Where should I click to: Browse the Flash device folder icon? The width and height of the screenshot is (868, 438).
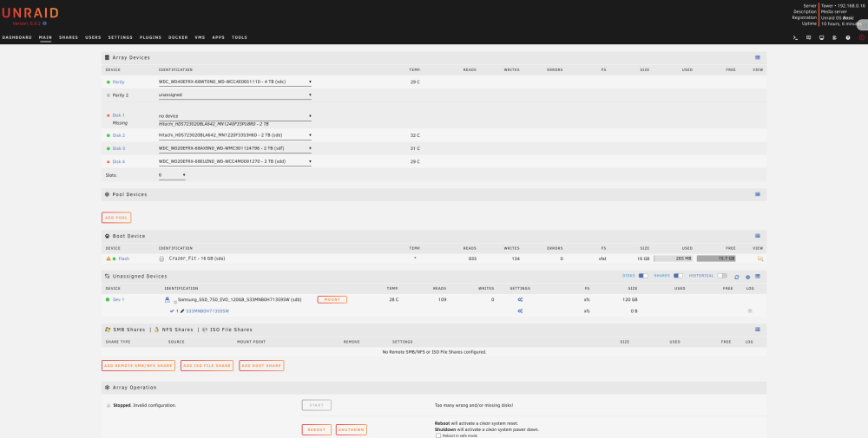tap(760, 258)
